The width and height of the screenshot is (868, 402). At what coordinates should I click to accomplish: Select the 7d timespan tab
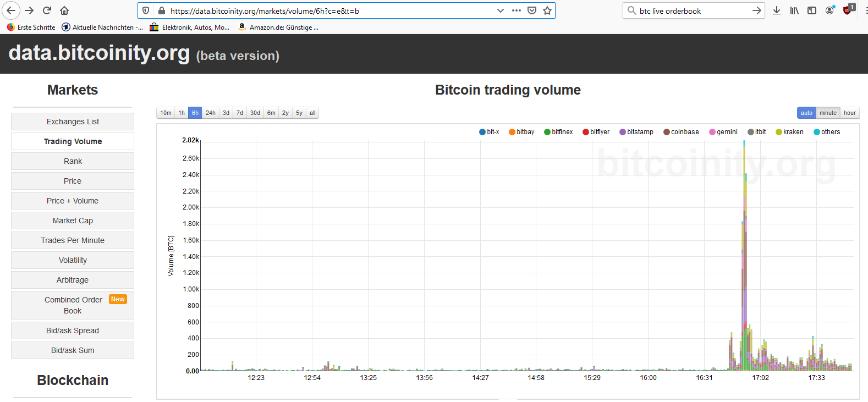click(x=240, y=113)
